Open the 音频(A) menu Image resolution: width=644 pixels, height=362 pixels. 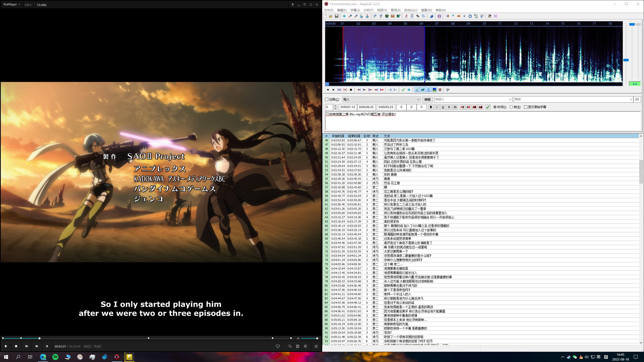tap(395, 10)
